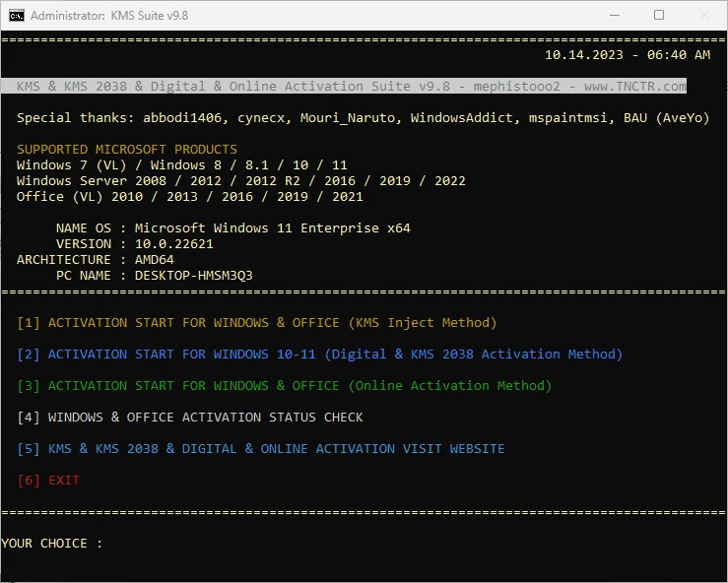Image resolution: width=728 pixels, height=583 pixels.
Task: Click the ARCHITECTURE value 'AMD64'
Action: 154,259
